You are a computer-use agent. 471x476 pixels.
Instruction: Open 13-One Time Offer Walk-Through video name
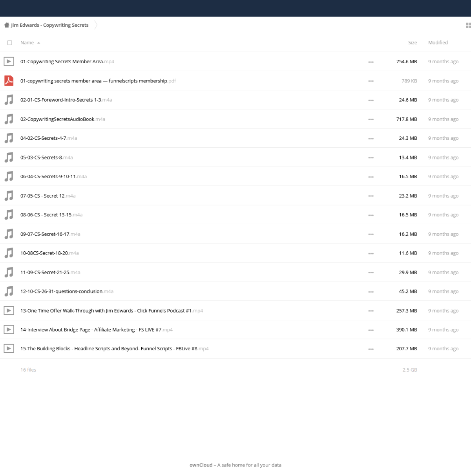(111, 311)
